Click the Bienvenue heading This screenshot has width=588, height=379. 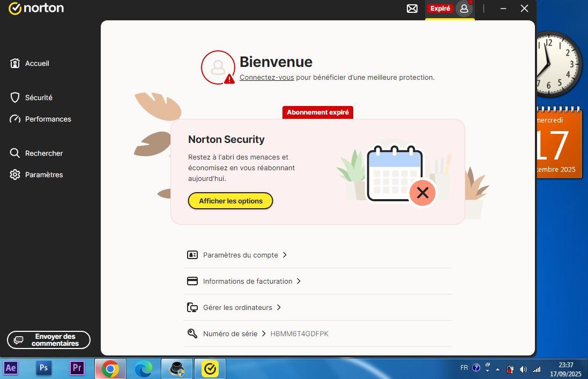[276, 62]
